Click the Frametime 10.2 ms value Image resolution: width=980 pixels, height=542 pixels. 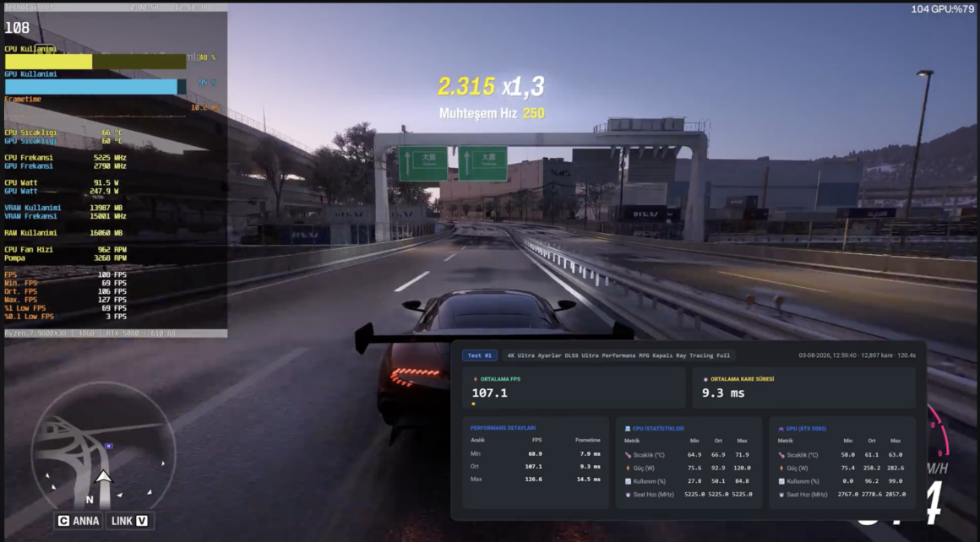pyautogui.click(x=205, y=107)
